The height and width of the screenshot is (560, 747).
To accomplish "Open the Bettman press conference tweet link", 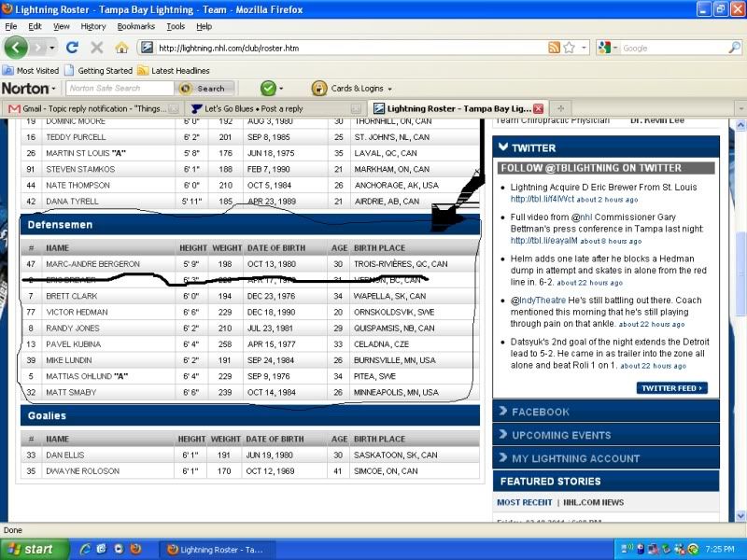I will (x=543, y=241).
